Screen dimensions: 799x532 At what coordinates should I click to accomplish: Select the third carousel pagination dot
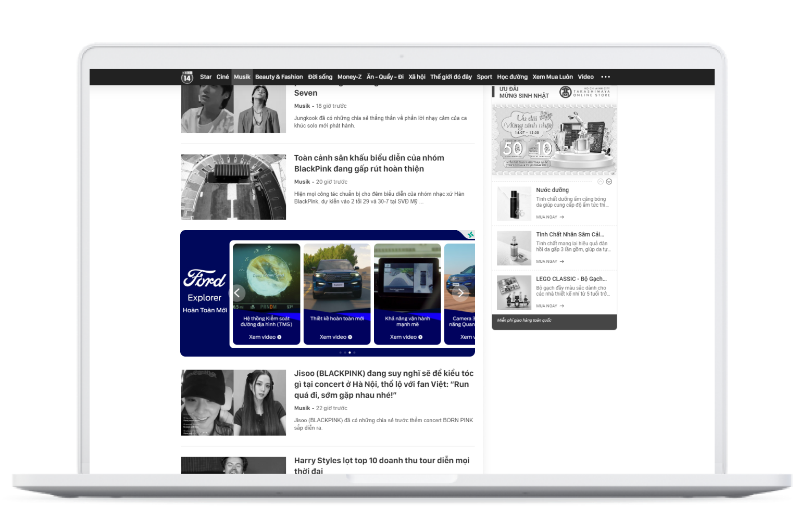tap(349, 352)
